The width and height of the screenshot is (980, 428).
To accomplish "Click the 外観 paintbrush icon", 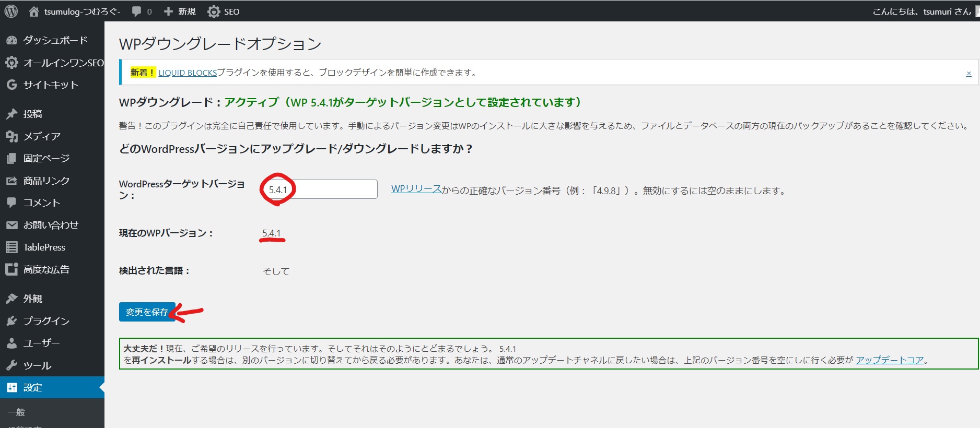I will (11, 299).
